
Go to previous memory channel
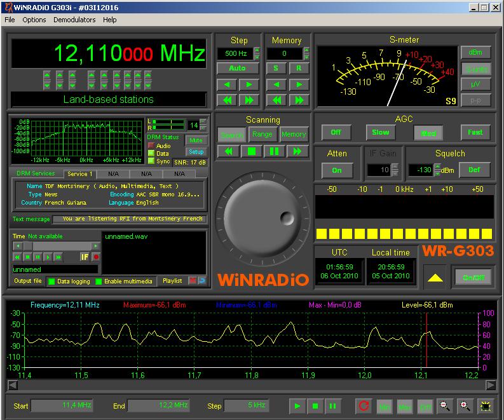pos(276,85)
